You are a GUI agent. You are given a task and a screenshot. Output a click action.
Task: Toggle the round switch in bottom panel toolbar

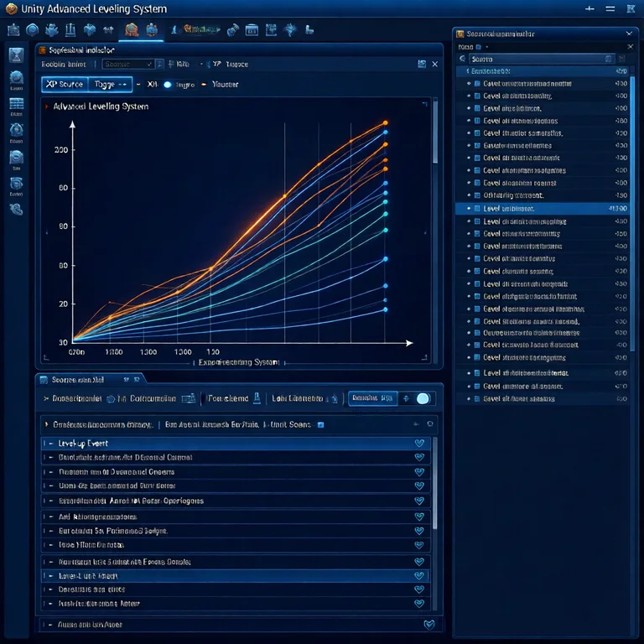423,398
